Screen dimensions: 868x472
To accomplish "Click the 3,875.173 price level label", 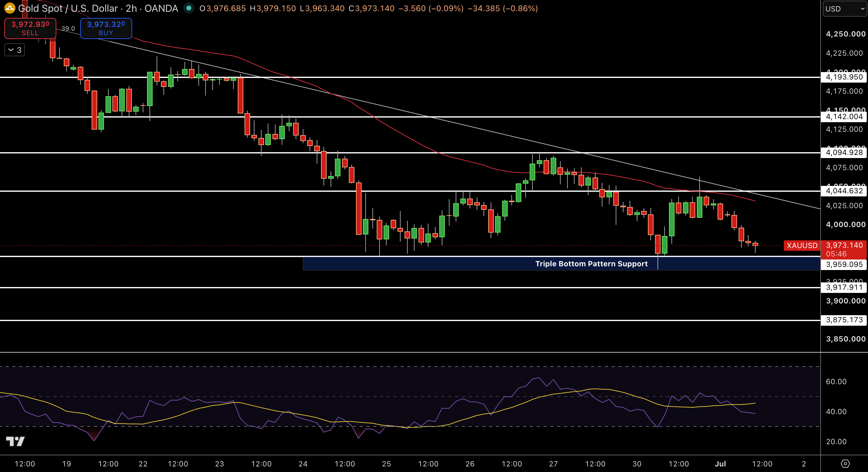I will tap(844, 320).
